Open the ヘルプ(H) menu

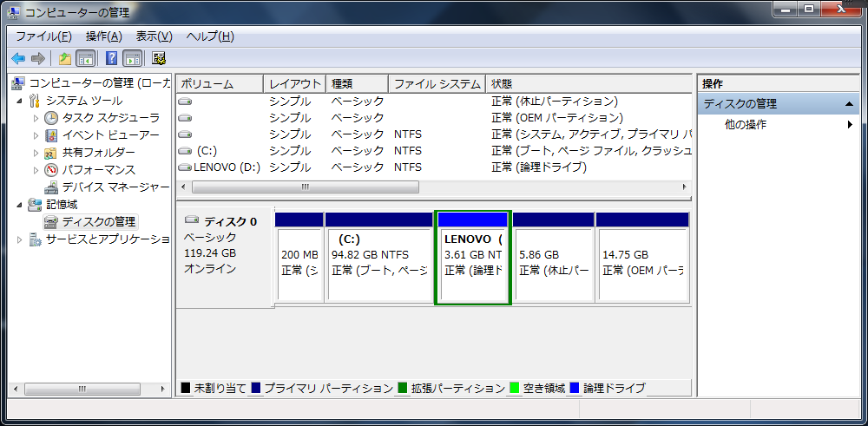coord(210,36)
